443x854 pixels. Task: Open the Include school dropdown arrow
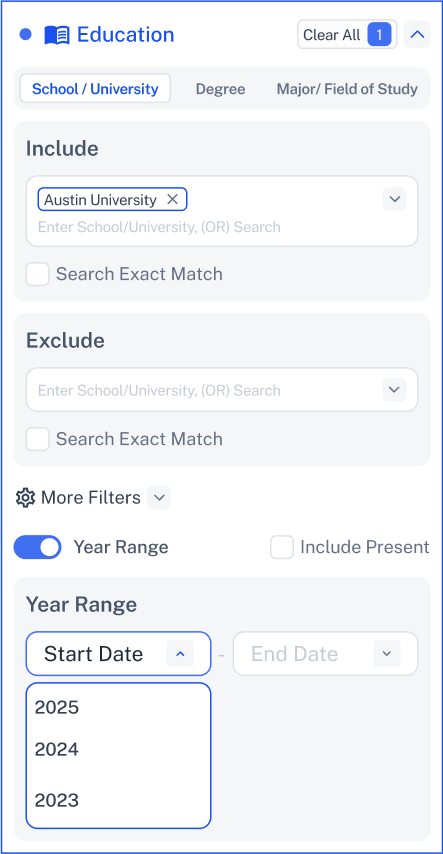(394, 199)
